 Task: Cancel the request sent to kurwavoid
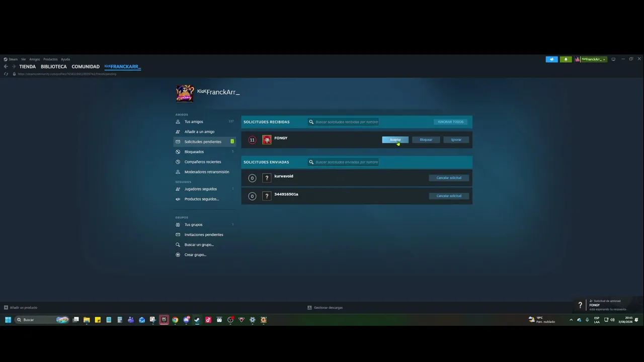(449, 178)
